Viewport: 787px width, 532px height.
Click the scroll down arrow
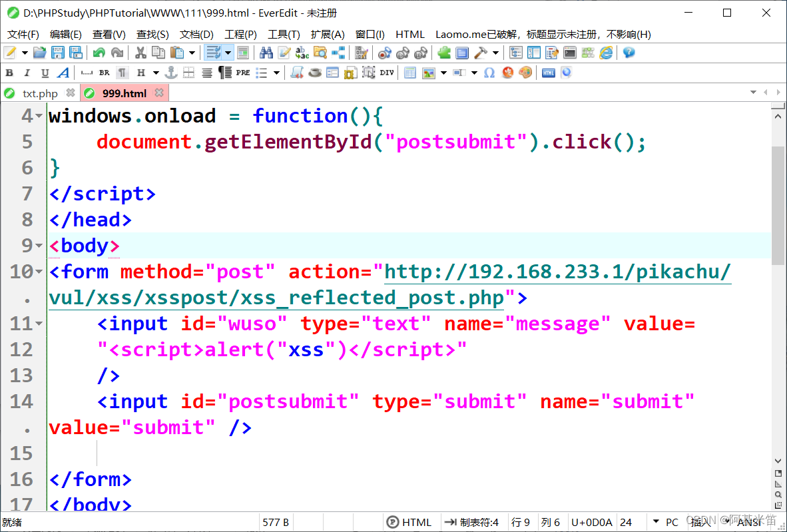778,460
